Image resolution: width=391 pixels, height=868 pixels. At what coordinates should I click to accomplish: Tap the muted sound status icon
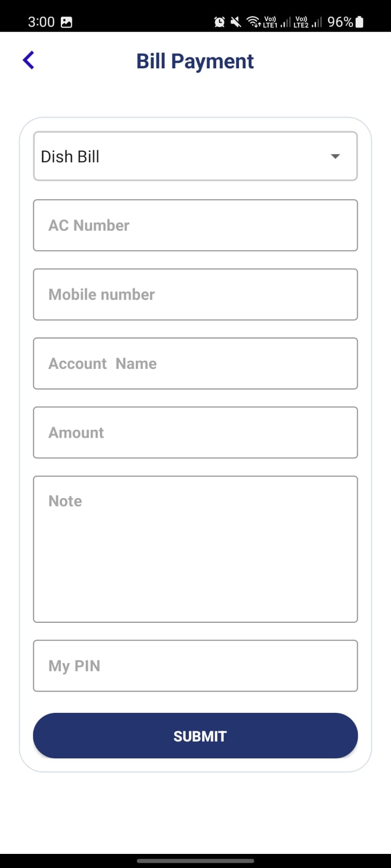[x=236, y=22]
